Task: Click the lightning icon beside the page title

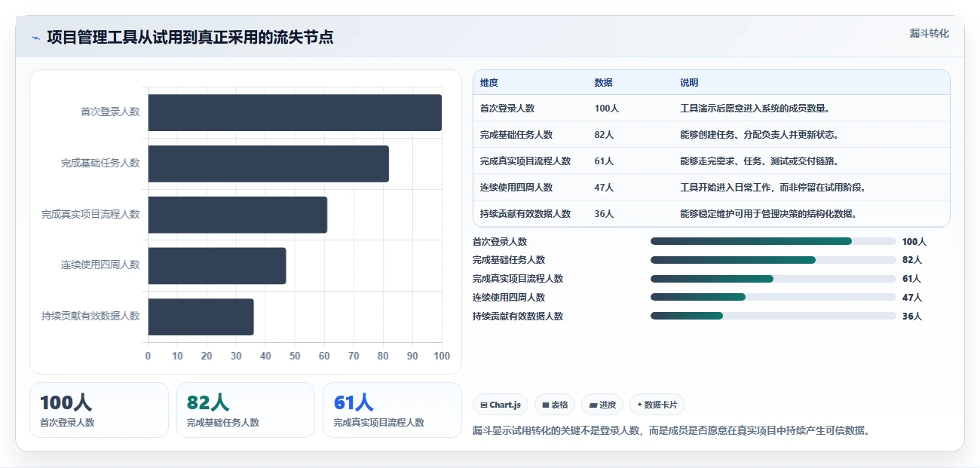Action: 35,38
